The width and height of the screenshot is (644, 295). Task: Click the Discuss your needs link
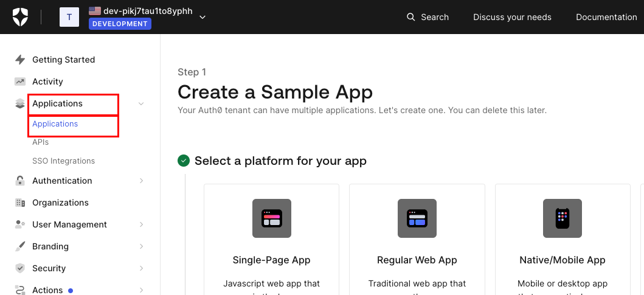[512, 17]
